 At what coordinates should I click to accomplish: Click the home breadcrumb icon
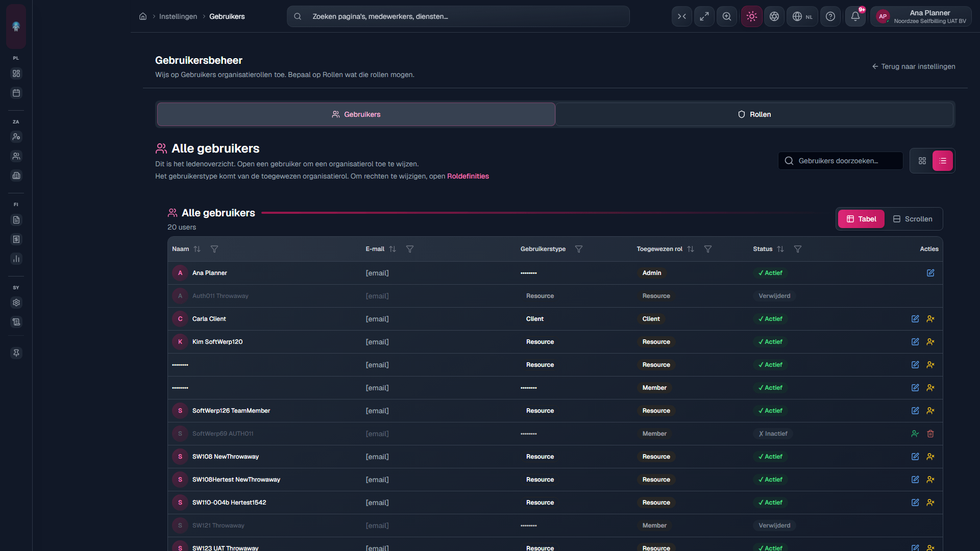tap(143, 16)
